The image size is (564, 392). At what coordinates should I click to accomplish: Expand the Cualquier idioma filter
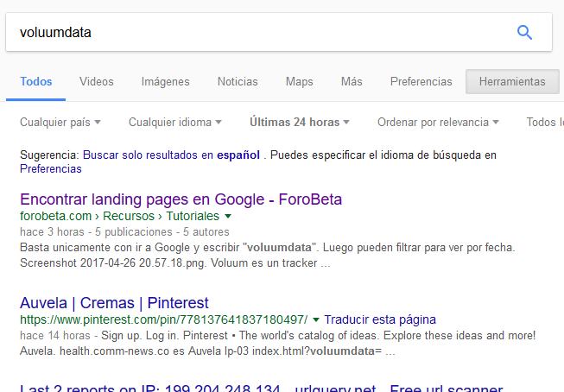point(175,123)
